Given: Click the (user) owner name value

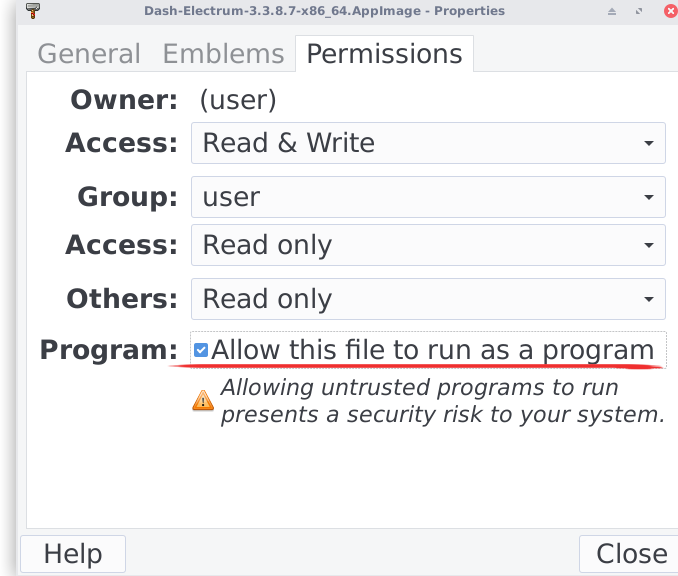Looking at the screenshot, I should coord(238,100).
